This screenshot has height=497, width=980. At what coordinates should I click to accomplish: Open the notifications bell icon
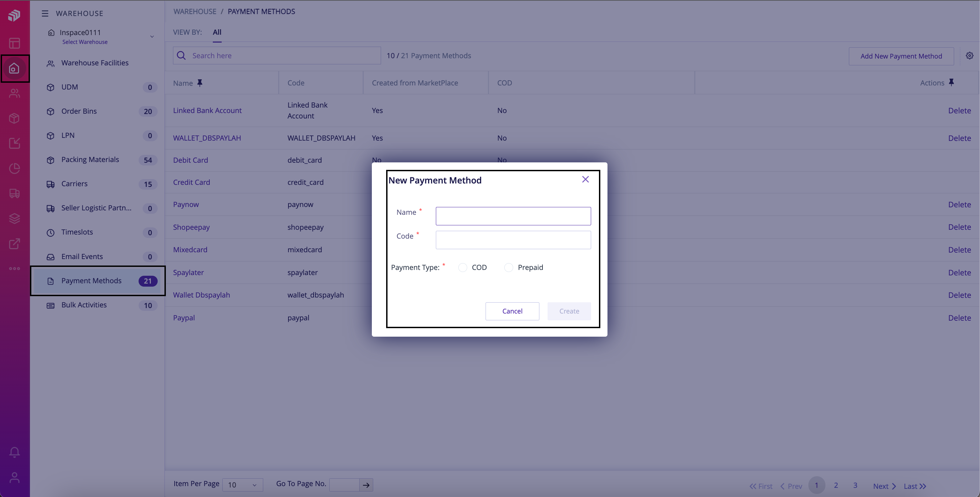(x=14, y=452)
